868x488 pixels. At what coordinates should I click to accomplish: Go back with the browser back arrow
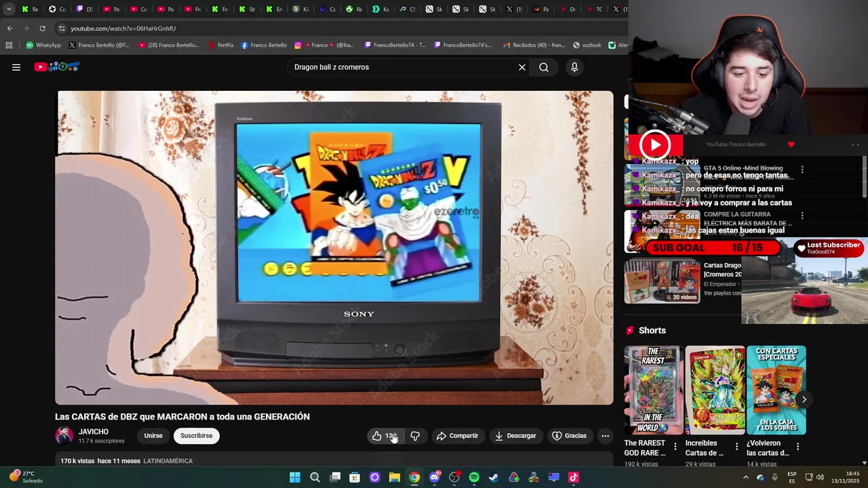[x=9, y=28]
